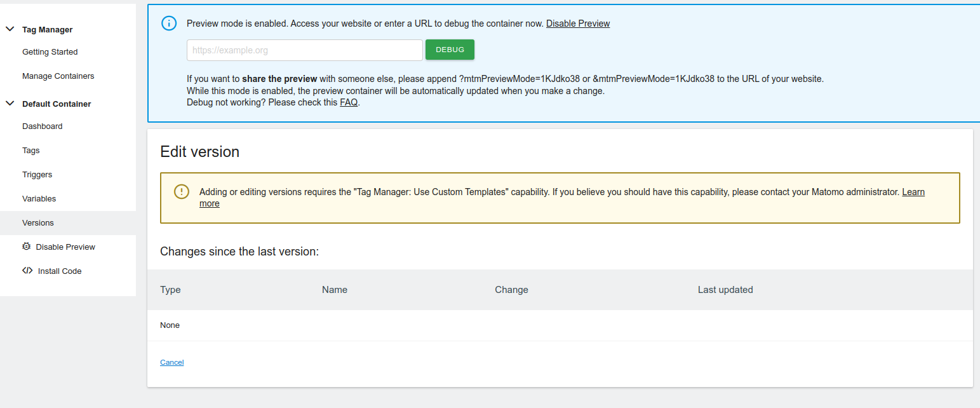Open the container Dashboard
980x408 pixels.
pyautogui.click(x=42, y=126)
